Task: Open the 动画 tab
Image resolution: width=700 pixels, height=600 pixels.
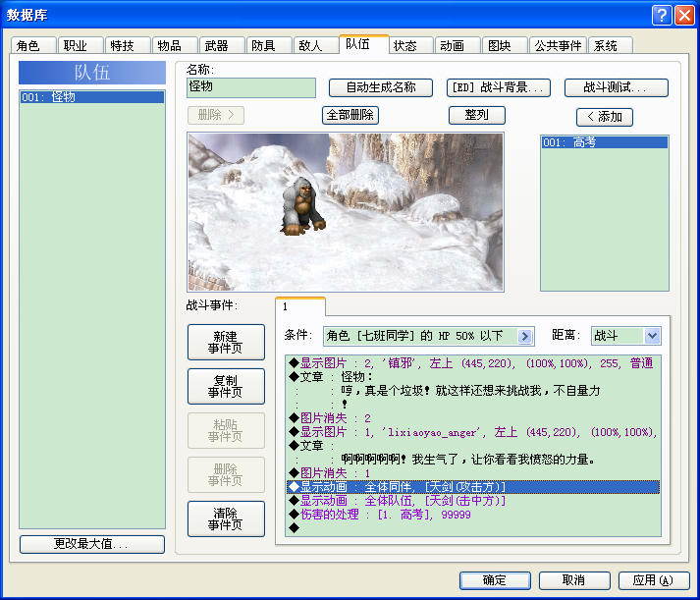Action: 458,45
